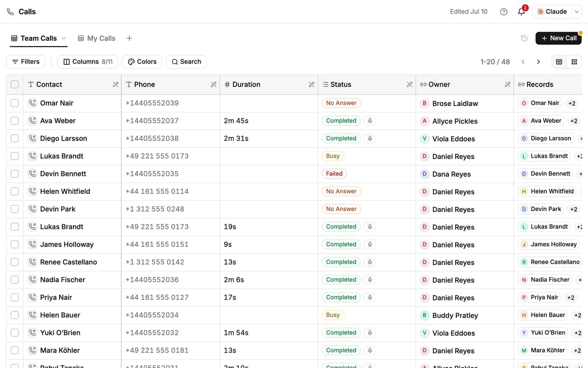
Task: Tick the James Holloway row checkbox
Action: 15,244
